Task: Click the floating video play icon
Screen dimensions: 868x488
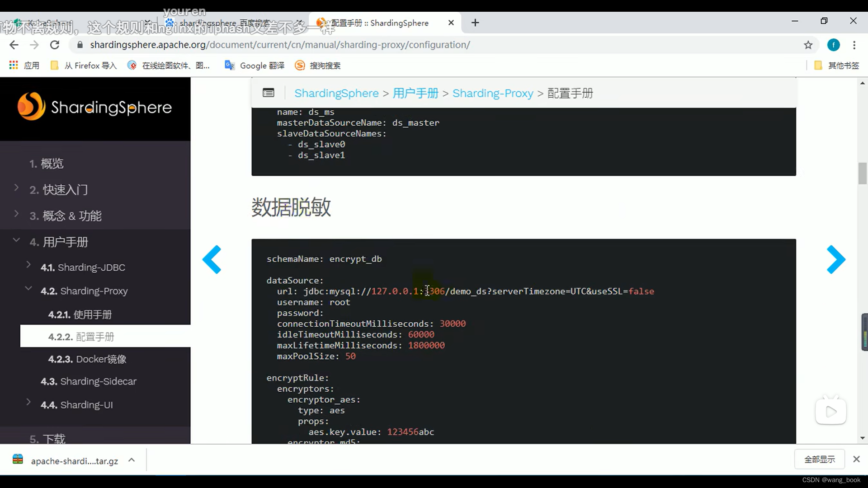Action: pos(831,411)
